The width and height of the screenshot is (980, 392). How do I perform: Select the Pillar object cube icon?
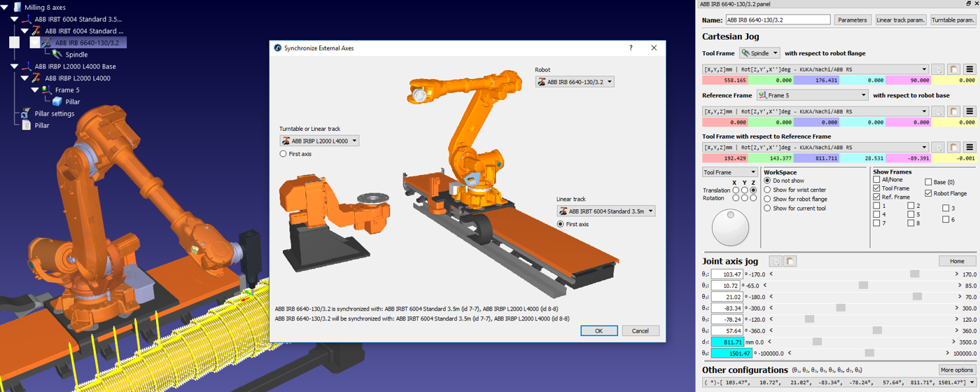pyautogui.click(x=57, y=101)
